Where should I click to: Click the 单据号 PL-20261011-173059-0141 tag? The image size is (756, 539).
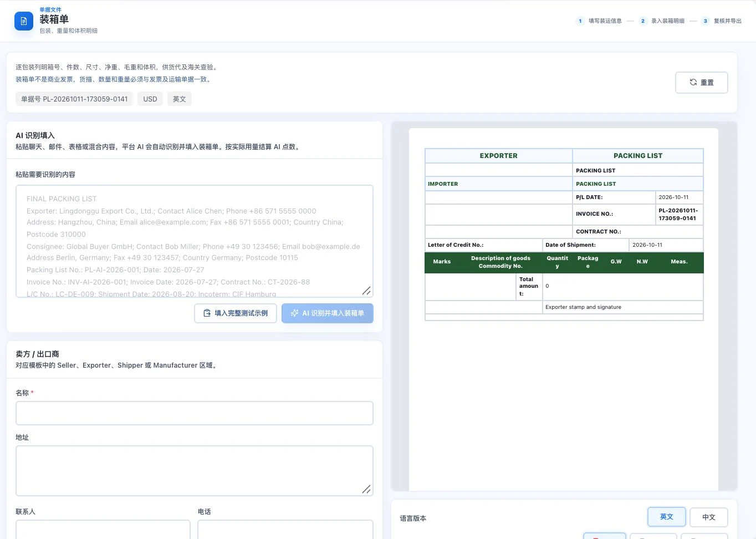74,99
